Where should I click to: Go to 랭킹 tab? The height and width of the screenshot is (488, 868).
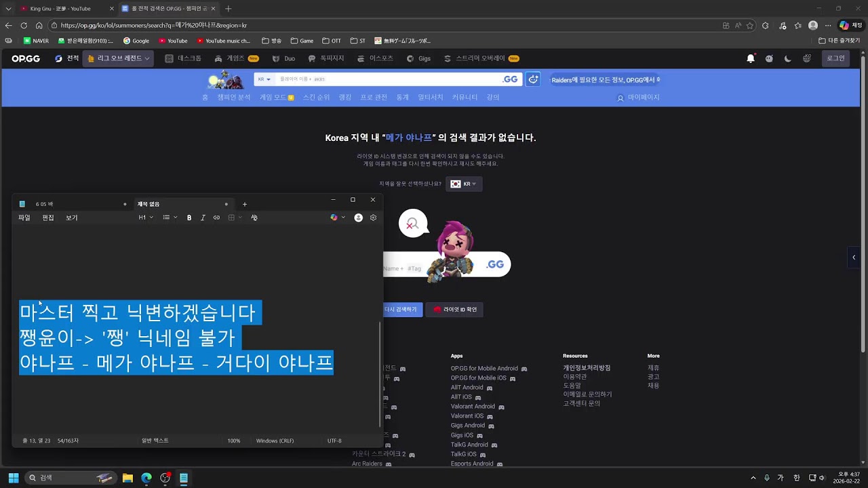(345, 98)
